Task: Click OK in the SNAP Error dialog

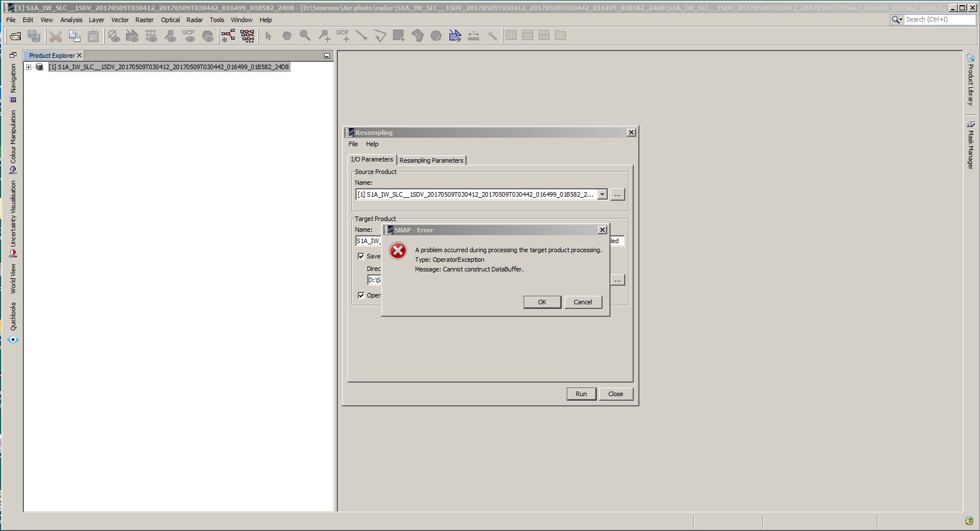Action: (x=542, y=302)
